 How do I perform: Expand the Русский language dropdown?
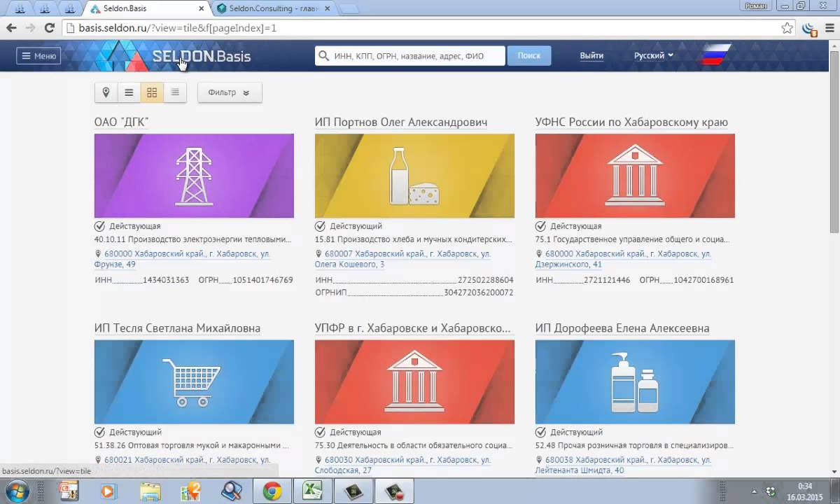[x=653, y=56]
